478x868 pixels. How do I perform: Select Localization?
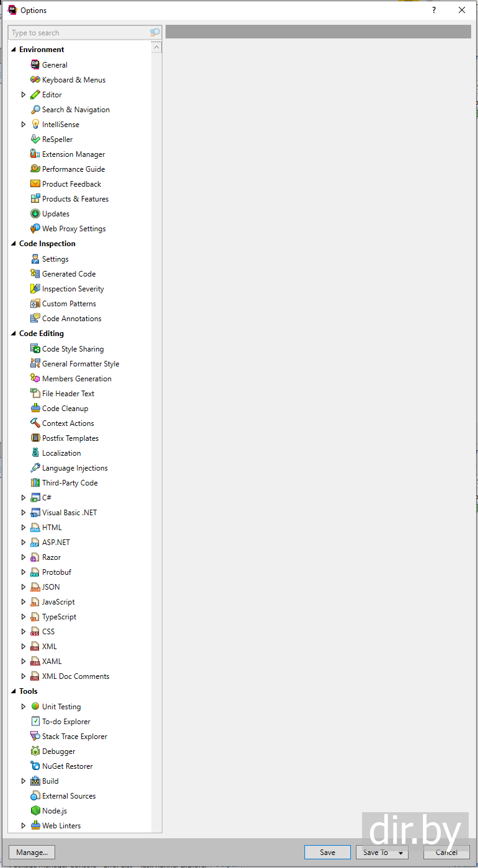click(x=61, y=453)
